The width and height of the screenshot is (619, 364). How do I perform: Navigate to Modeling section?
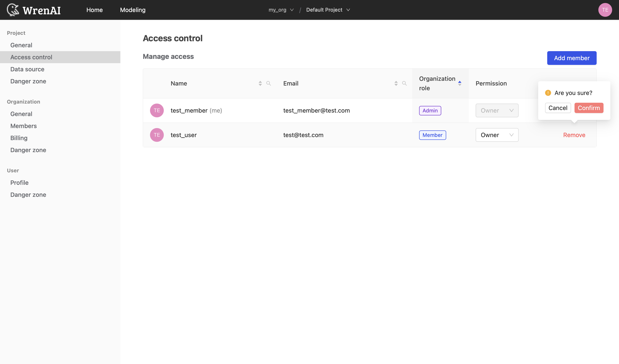tap(133, 9)
